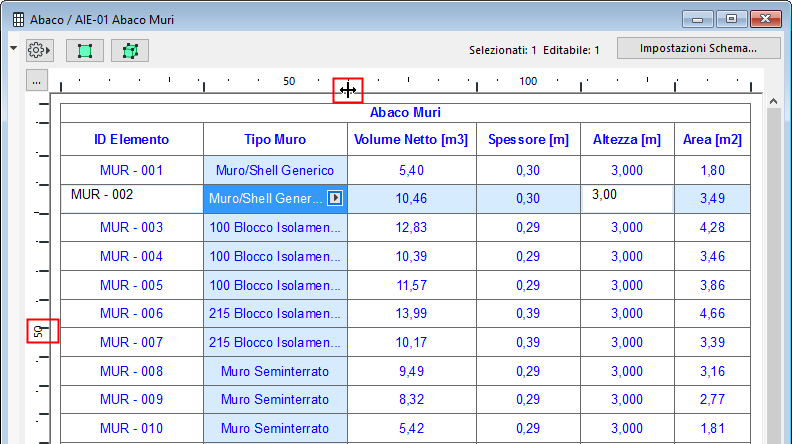Select cell MUR - 006
Viewport: 792px width, 444px height.
[x=132, y=313]
